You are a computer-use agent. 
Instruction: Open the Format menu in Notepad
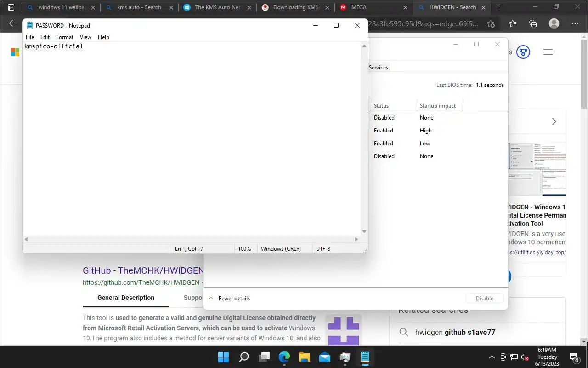coord(65,37)
